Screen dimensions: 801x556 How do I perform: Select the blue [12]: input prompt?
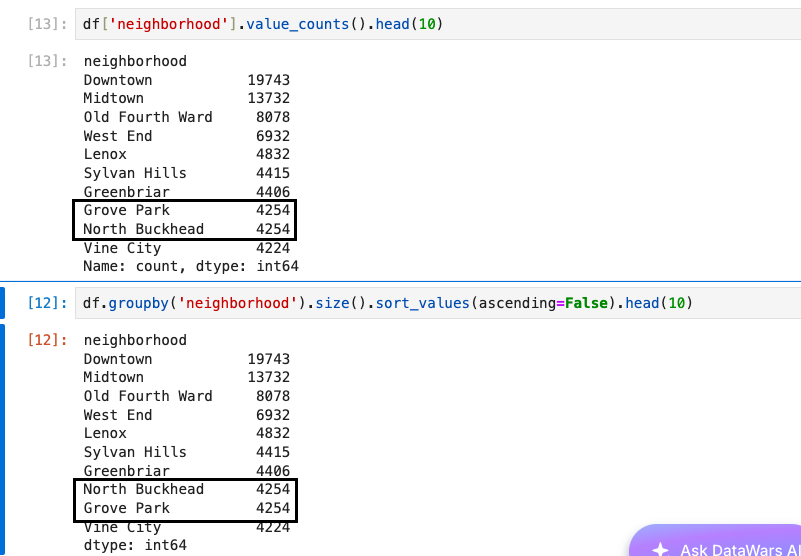[48, 303]
